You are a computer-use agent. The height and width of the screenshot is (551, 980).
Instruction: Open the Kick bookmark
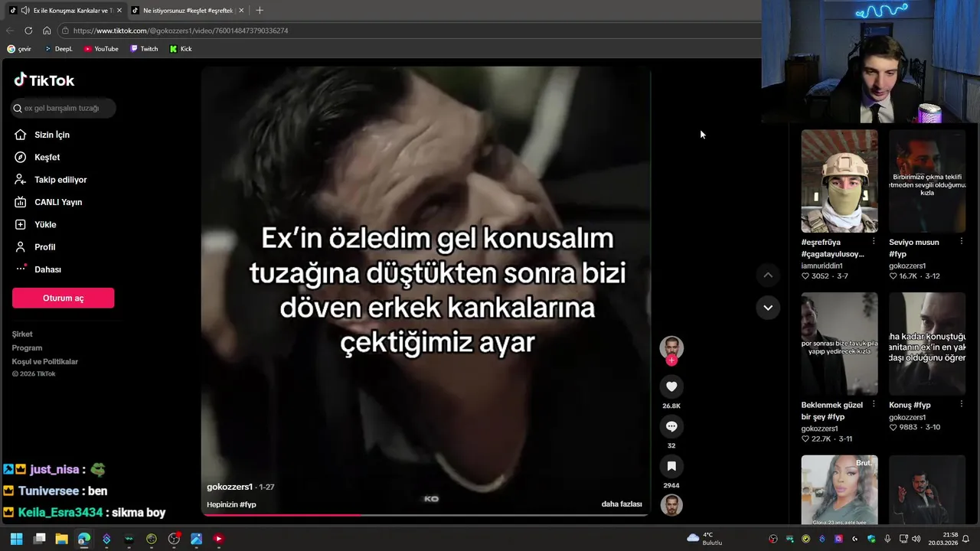(x=181, y=49)
